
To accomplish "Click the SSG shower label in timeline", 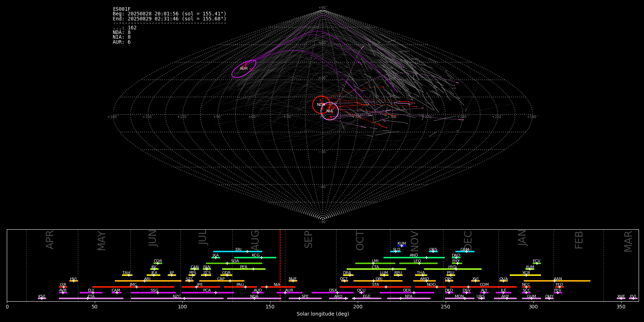I will click(x=154, y=291).
